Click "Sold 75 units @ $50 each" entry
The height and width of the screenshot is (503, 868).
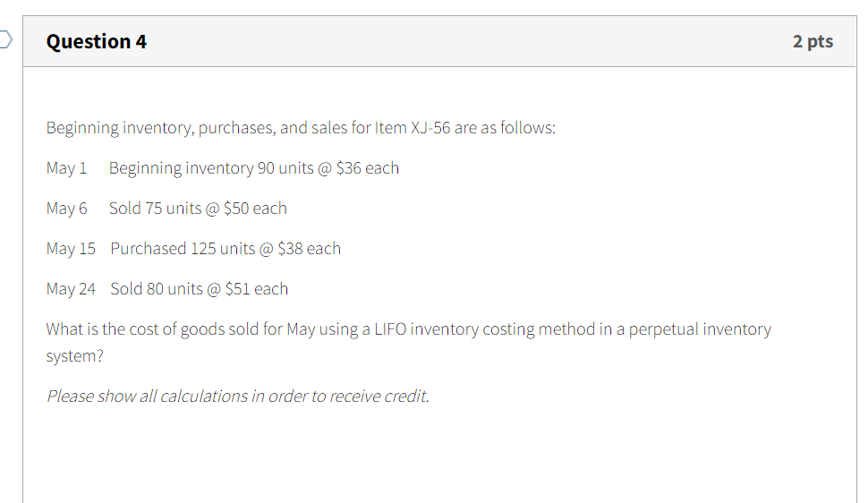click(x=198, y=209)
